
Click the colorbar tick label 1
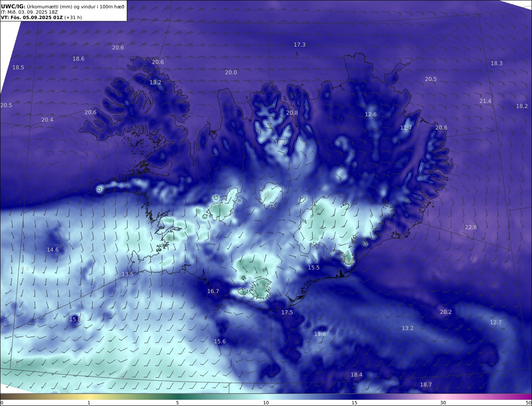click(89, 403)
